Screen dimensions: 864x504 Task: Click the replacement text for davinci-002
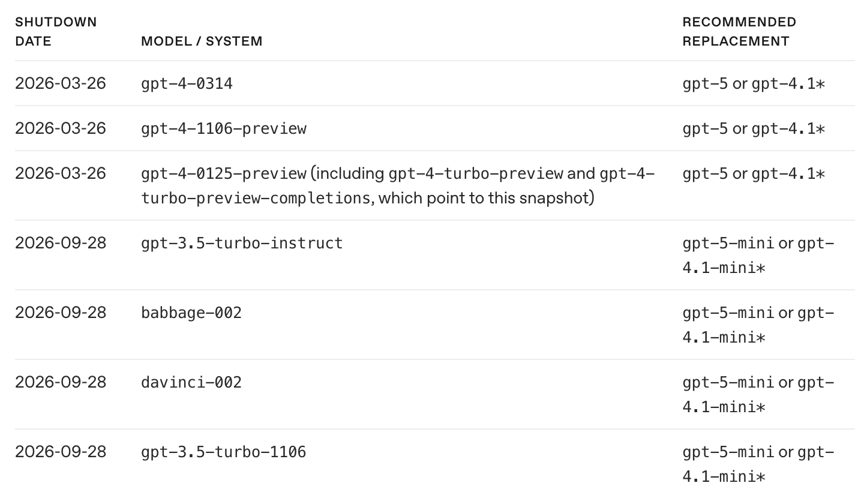pyautogui.click(x=757, y=394)
